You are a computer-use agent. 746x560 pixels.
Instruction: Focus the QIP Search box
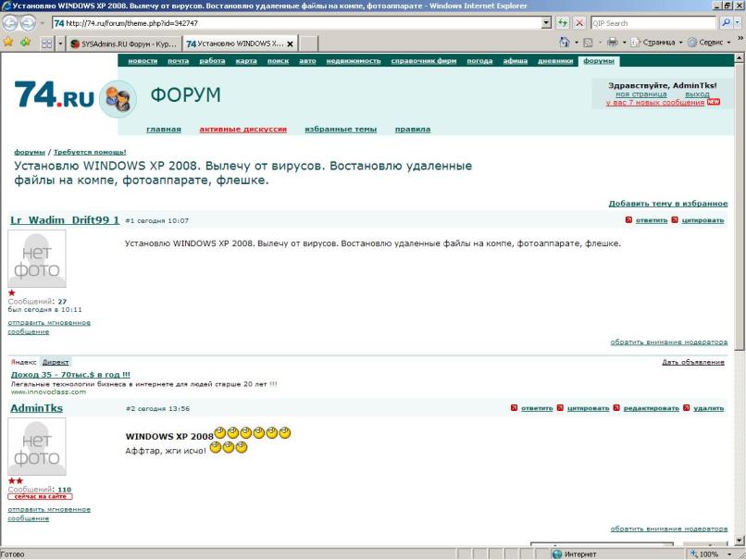(653, 23)
